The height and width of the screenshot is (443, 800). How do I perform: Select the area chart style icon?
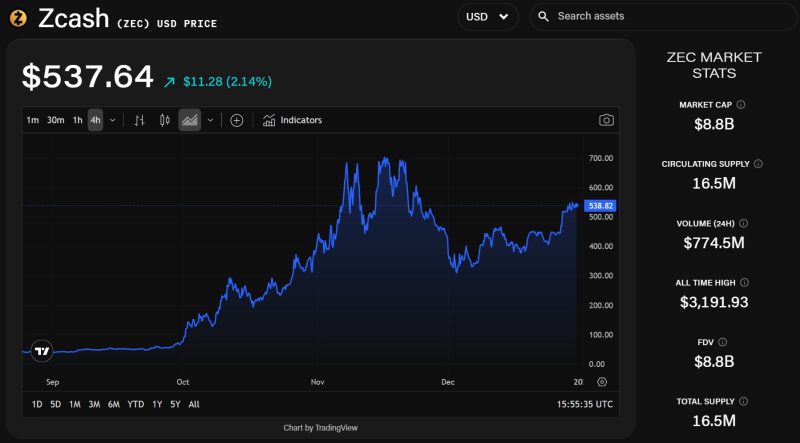[x=189, y=120]
